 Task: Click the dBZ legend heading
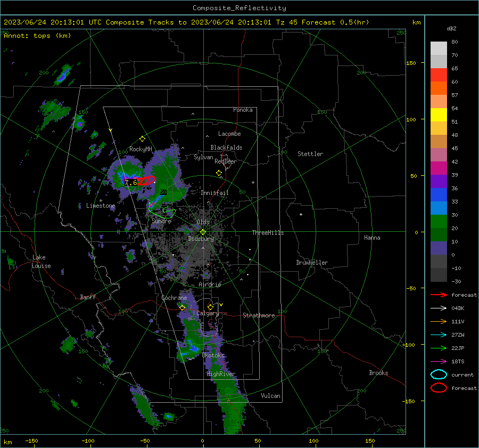click(x=451, y=29)
